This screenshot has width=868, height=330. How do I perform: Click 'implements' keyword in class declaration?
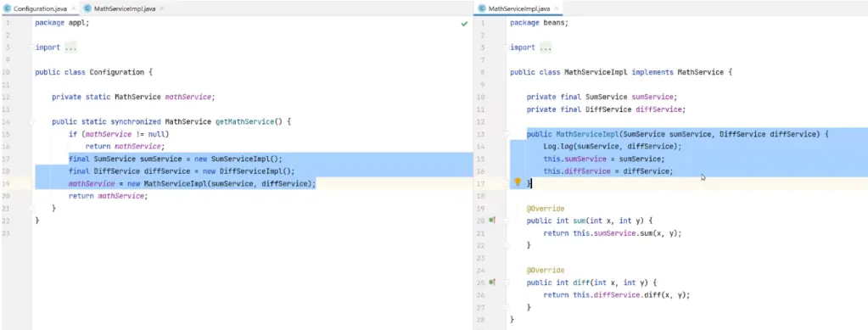click(x=652, y=72)
